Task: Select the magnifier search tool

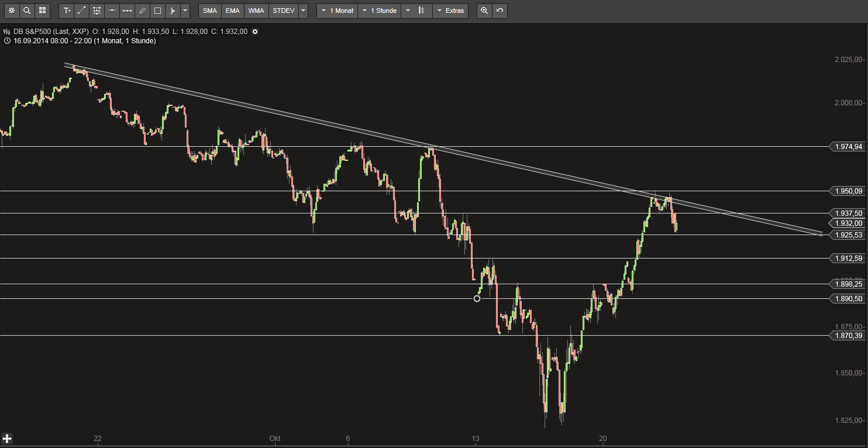Action: pos(27,11)
